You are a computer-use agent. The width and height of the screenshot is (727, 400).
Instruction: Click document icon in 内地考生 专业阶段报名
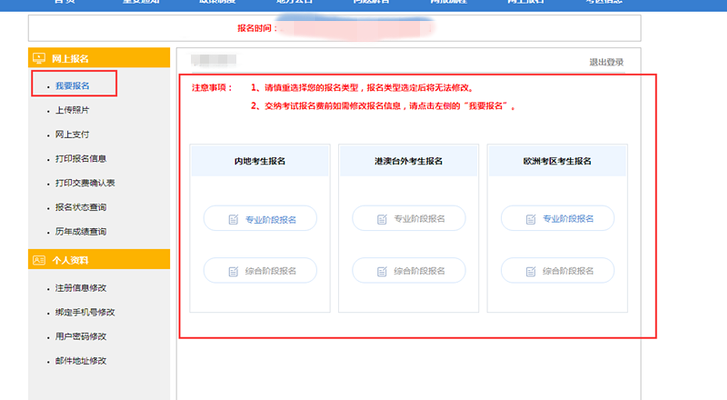[x=234, y=219]
